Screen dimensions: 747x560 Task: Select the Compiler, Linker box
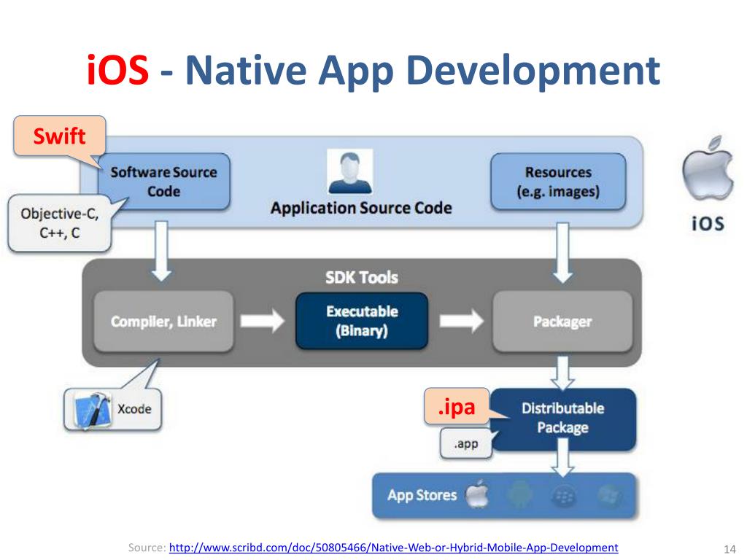[164, 322]
